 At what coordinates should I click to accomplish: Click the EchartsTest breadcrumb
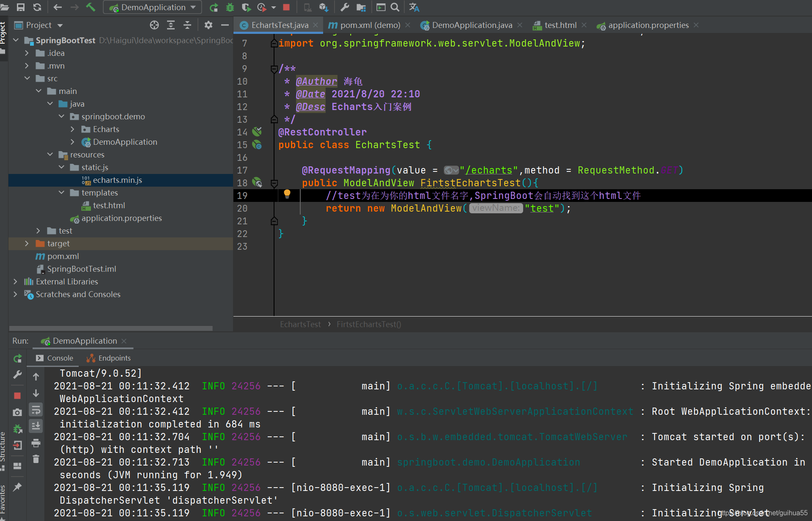[300, 324]
